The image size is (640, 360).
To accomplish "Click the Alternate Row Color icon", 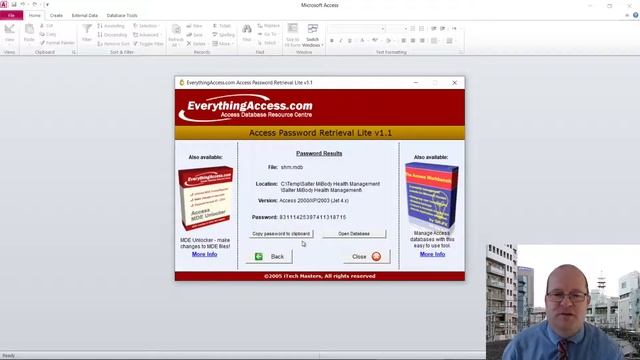I will [450, 41].
